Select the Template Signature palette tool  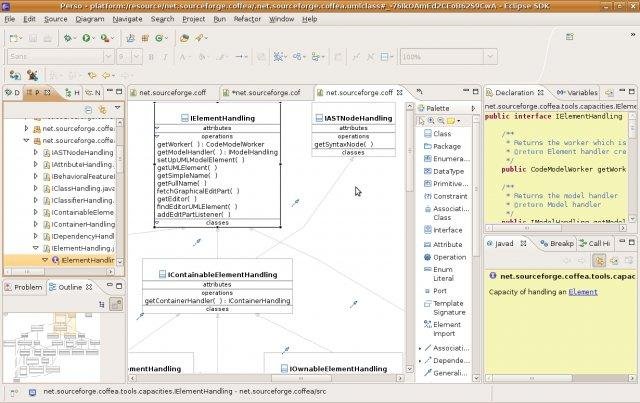pyautogui.click(x=447, y=307)
